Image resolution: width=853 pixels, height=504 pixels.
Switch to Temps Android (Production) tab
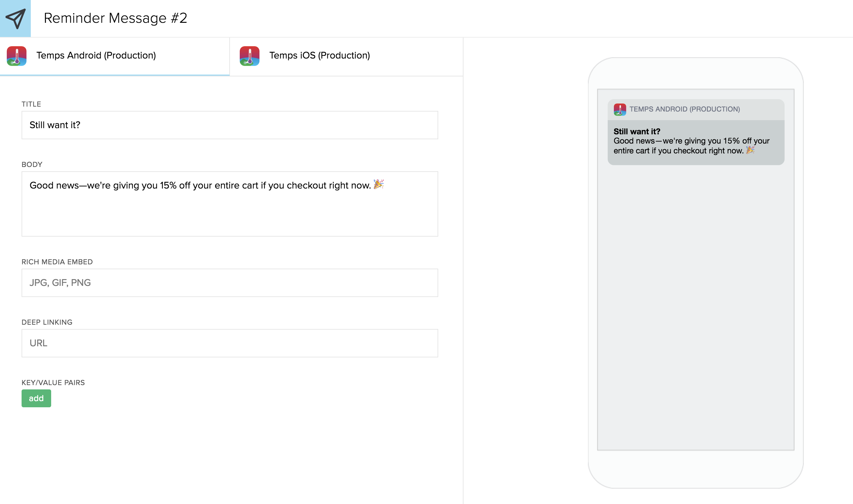coord(96,56)
